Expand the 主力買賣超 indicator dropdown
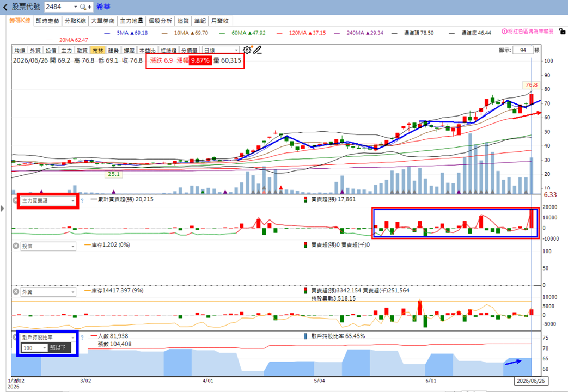 [48, 200]
